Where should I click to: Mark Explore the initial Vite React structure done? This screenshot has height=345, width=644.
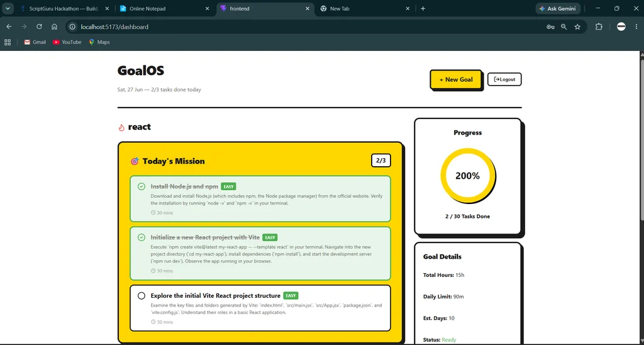[142, 296]
